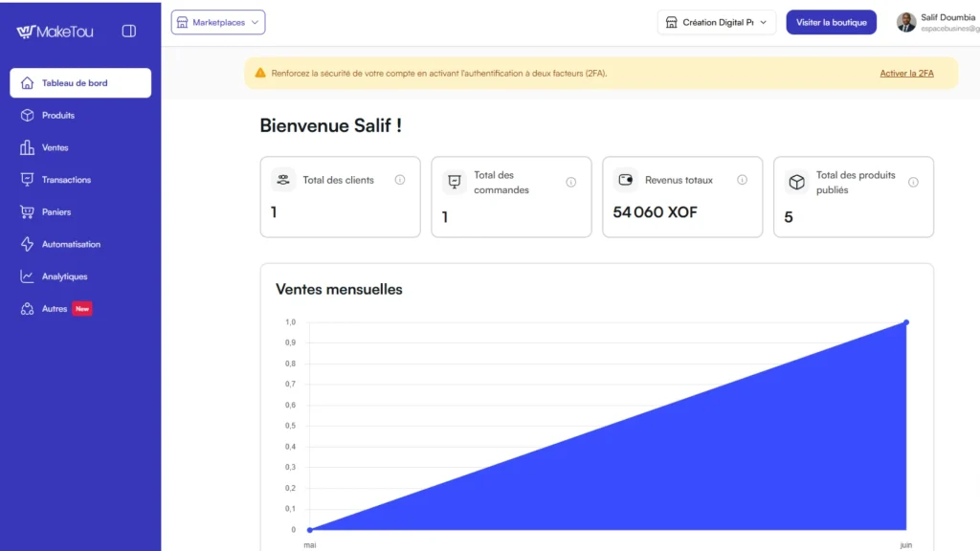Click the juin data point on the chart
980x551 pixels.
[x=906, y=322]
